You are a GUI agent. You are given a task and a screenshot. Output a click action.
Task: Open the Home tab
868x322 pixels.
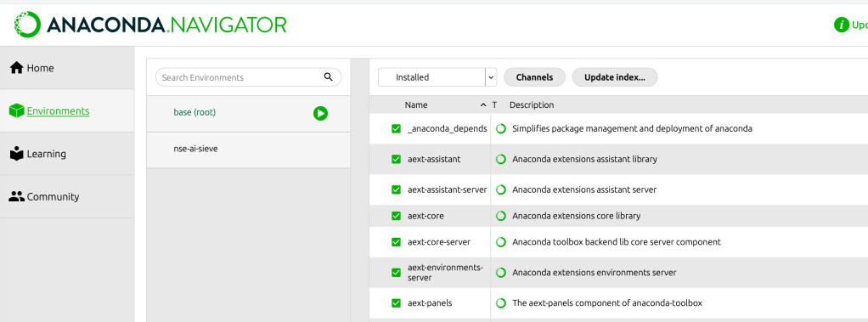pos(67,68)
